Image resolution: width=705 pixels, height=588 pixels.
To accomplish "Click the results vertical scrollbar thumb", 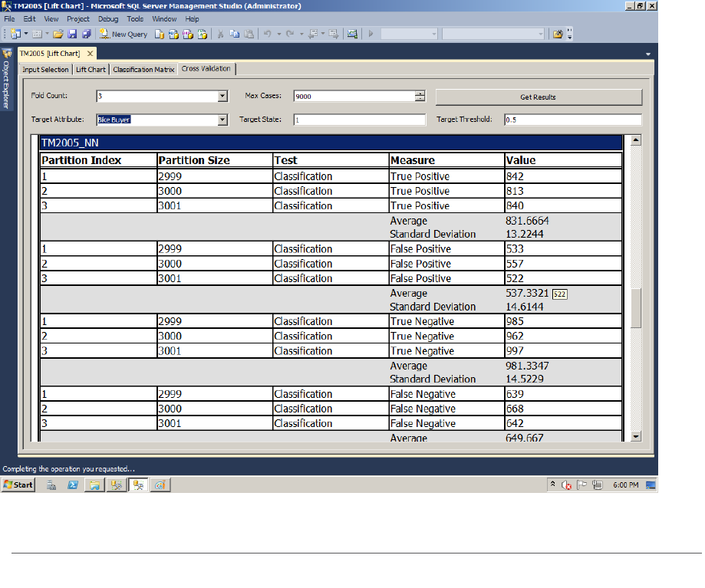I will [x=635, y=308].
